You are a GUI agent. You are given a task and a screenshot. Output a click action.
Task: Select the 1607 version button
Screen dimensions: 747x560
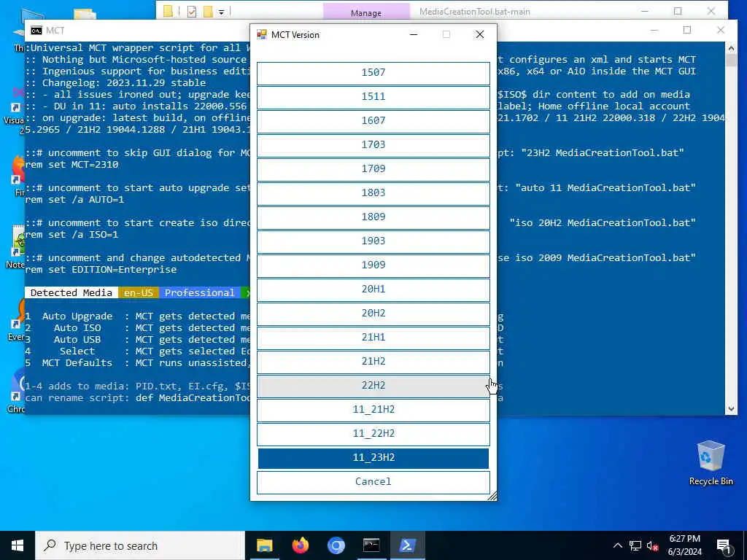373,121
